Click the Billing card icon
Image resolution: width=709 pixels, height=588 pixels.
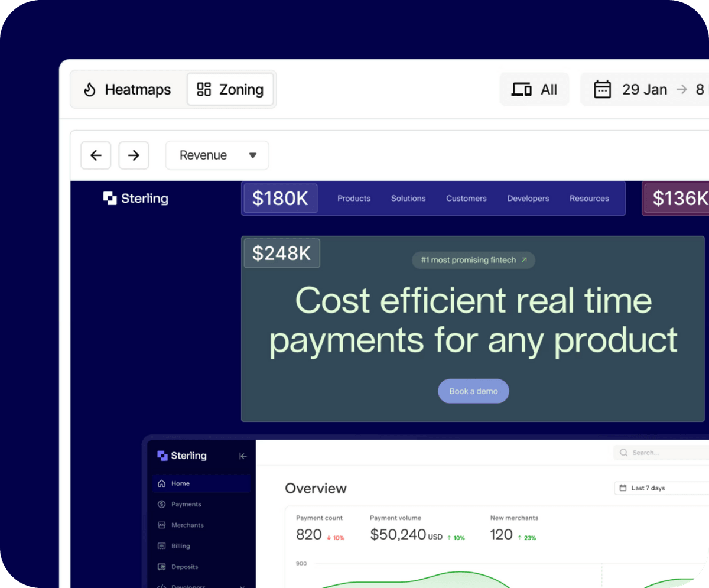[x=162, y=546]
